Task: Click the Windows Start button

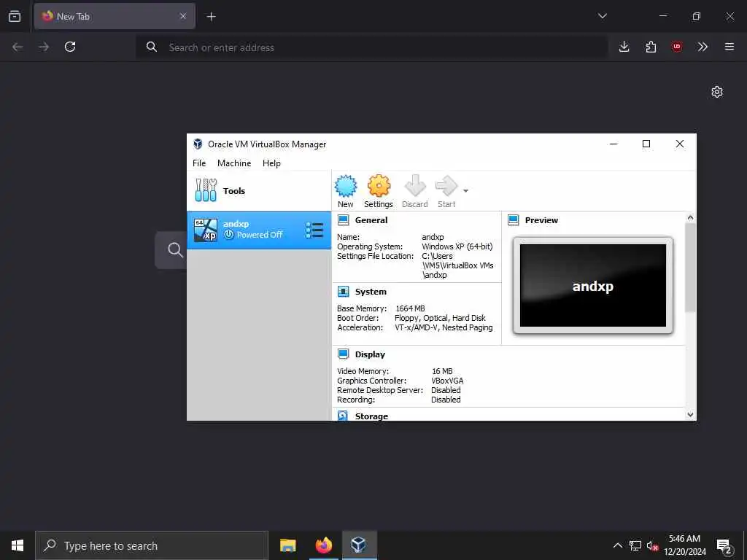Action: [x=18, y=545]
